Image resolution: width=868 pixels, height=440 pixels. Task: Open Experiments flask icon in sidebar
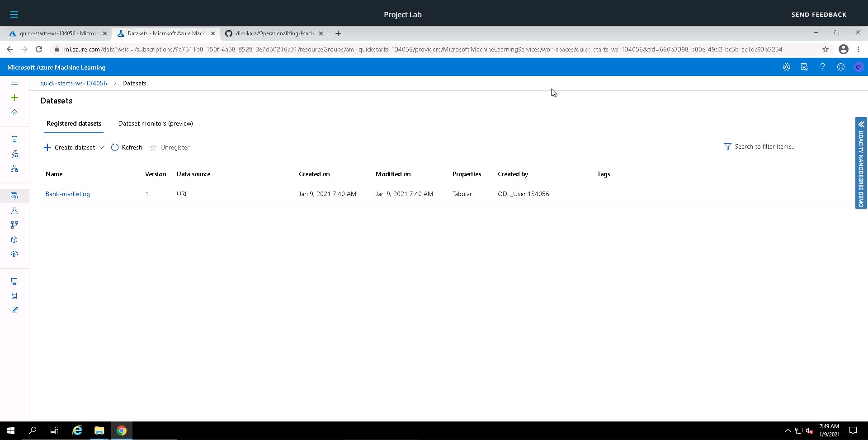(14, 211)
